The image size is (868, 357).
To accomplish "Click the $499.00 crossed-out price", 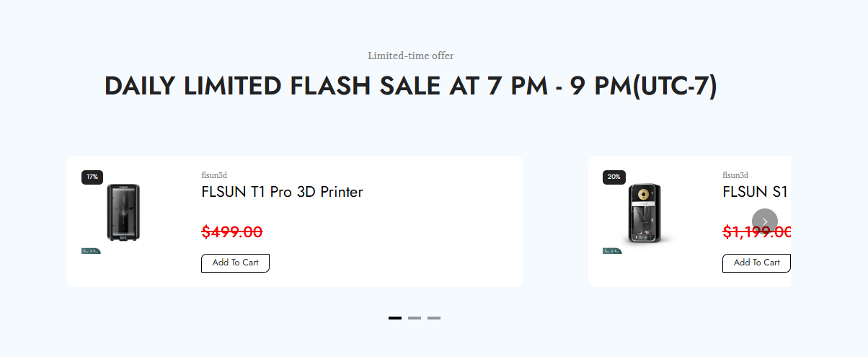I will 232,232.
